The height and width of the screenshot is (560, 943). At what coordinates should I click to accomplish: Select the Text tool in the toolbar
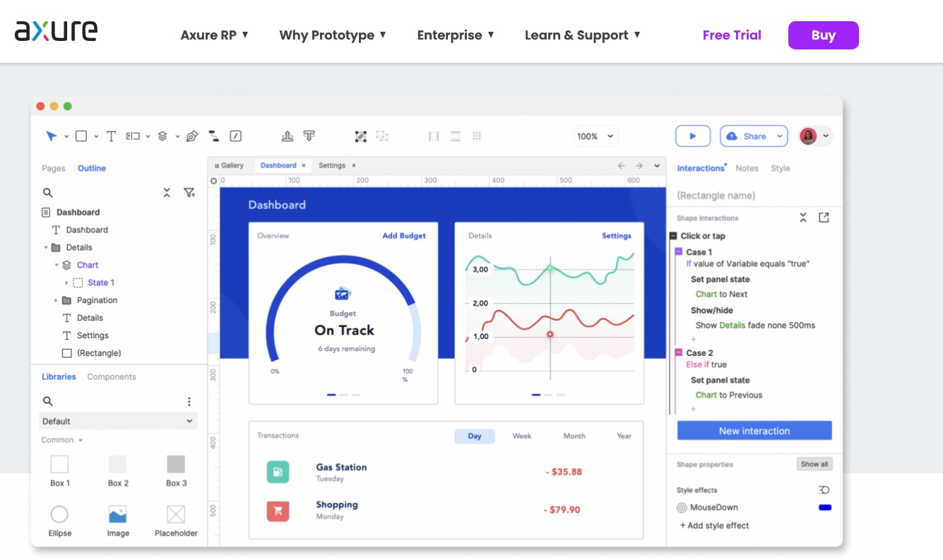click(111, 136)
